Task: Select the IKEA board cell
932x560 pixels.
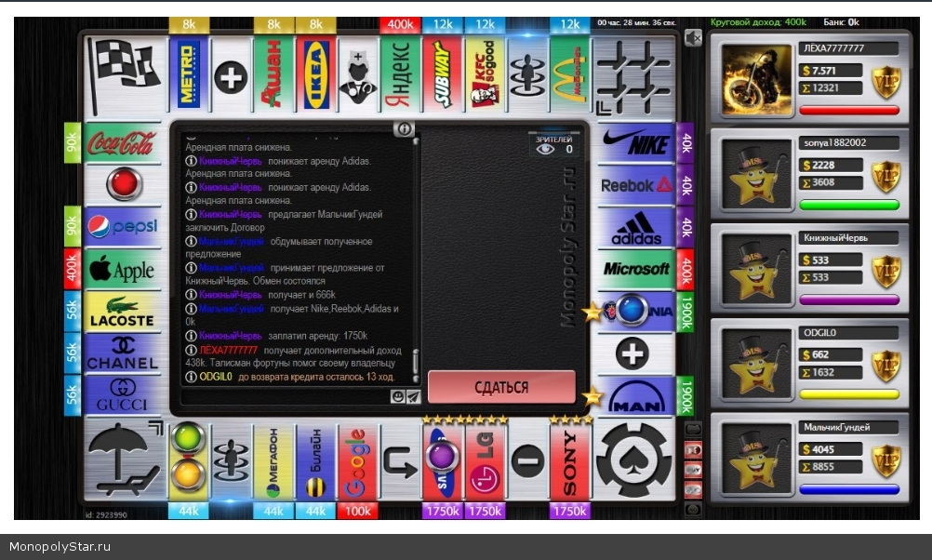Action: click(x=315, y=74)
